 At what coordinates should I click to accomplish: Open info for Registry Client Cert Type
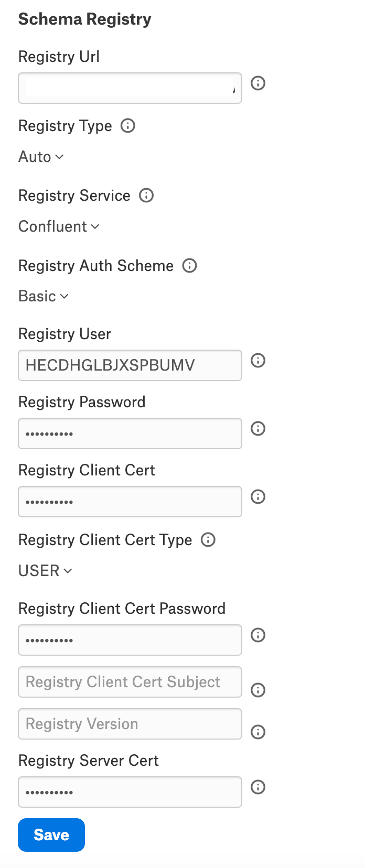pyautogui.click(x=208, y=540)
